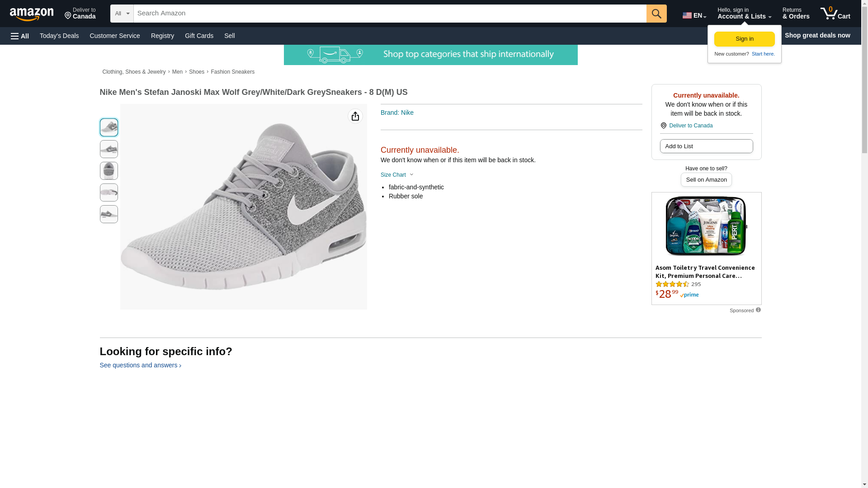Open the Account & Lists dropdown

pyautogui.click(x=744, y=14)
